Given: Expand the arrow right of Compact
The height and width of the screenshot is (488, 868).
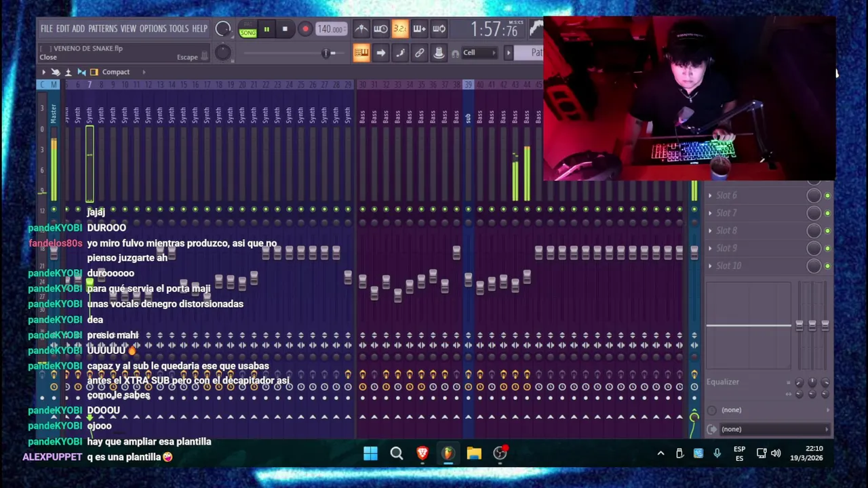Looking at the screenshot, I should 144,72.
